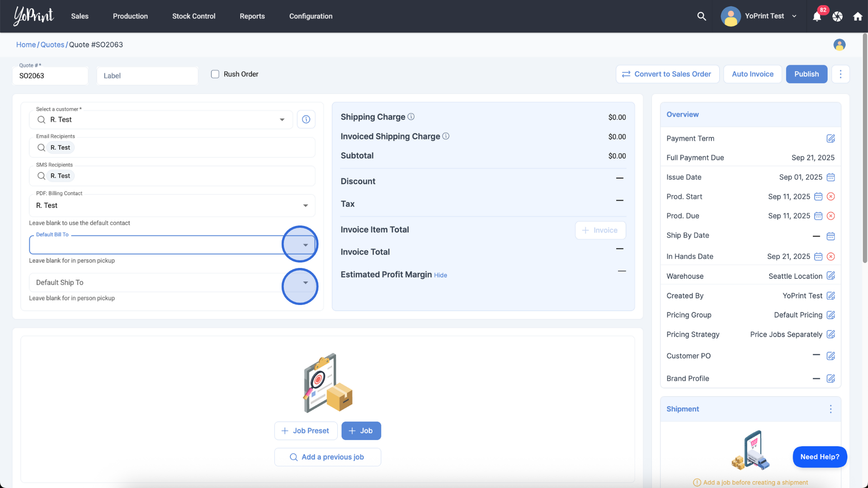
Task: Clear the Prod. Start date
Action: (830, 197)
